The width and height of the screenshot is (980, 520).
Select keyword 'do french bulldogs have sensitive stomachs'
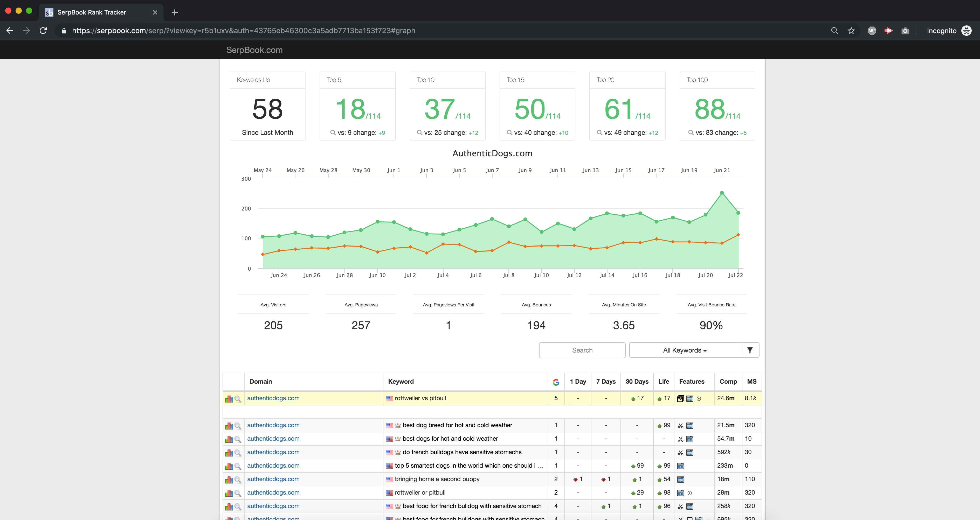462,452
